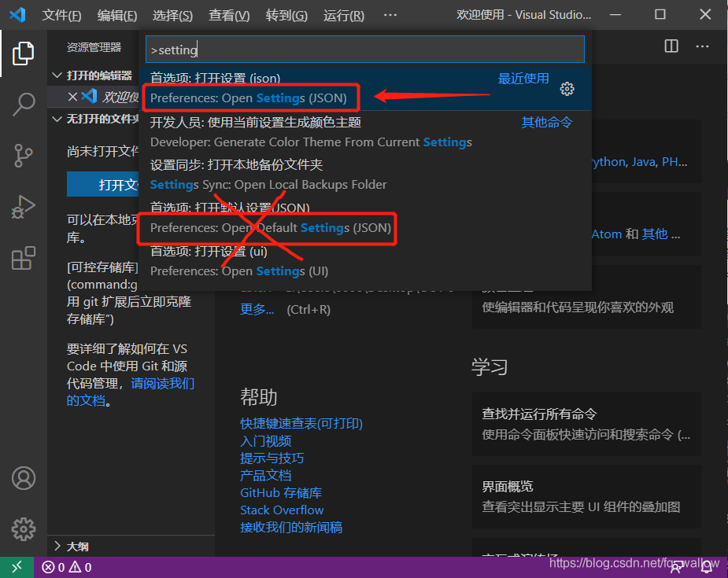Click the remote window indicator in status bar

[17, 567]
